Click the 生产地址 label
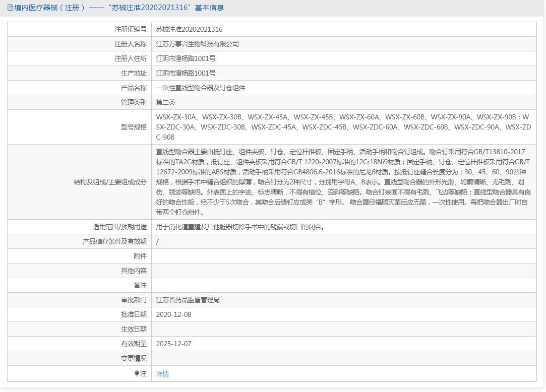Viewport: 546px width, 392px height. pyautogui.click(x=134, y=74)
